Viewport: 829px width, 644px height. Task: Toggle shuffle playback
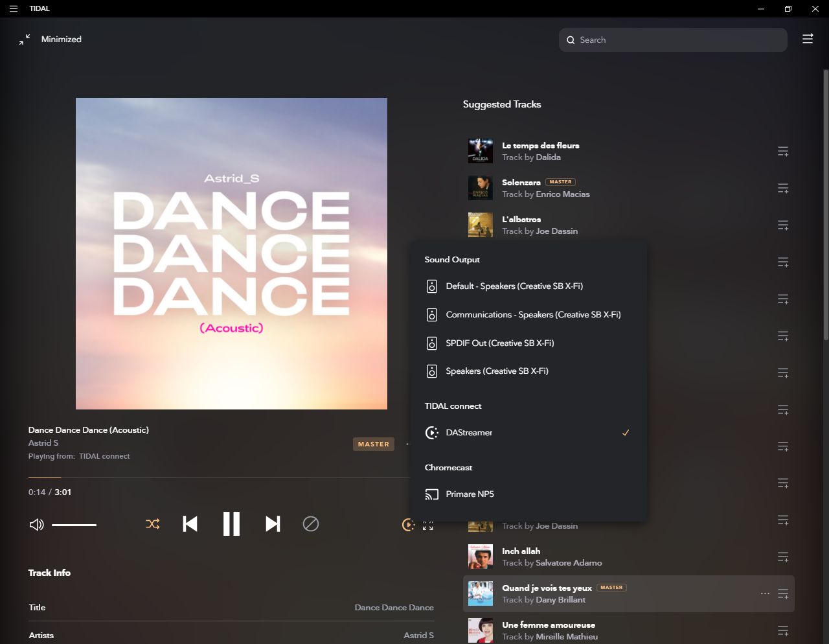coord(153,523)
